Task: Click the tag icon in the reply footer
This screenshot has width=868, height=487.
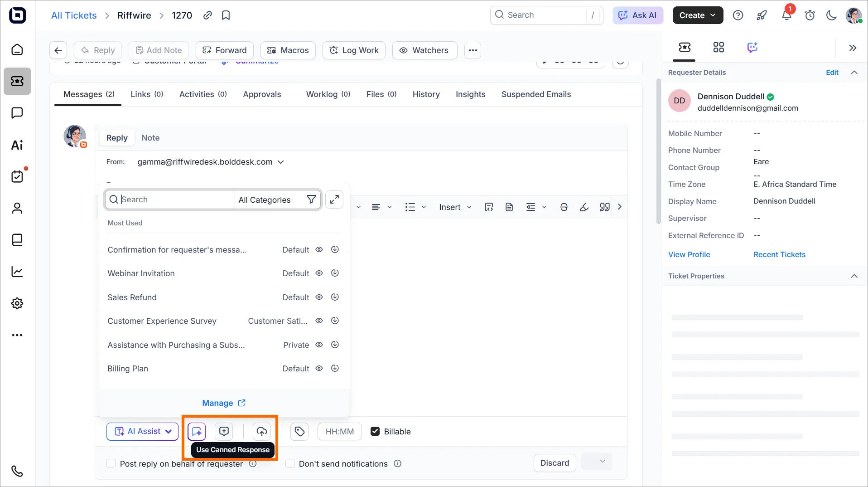Action: [299, 432]
